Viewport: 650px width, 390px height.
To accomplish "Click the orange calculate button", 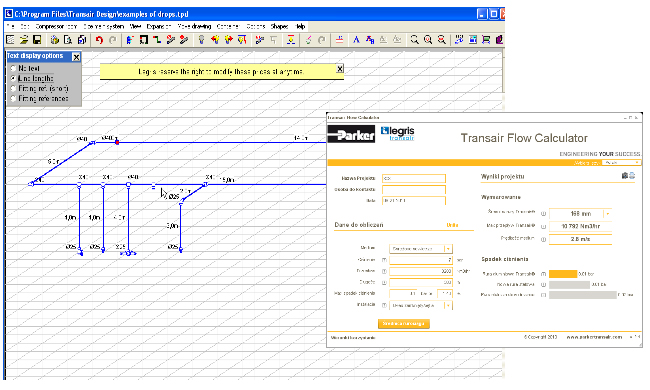I will click(403, 323).
